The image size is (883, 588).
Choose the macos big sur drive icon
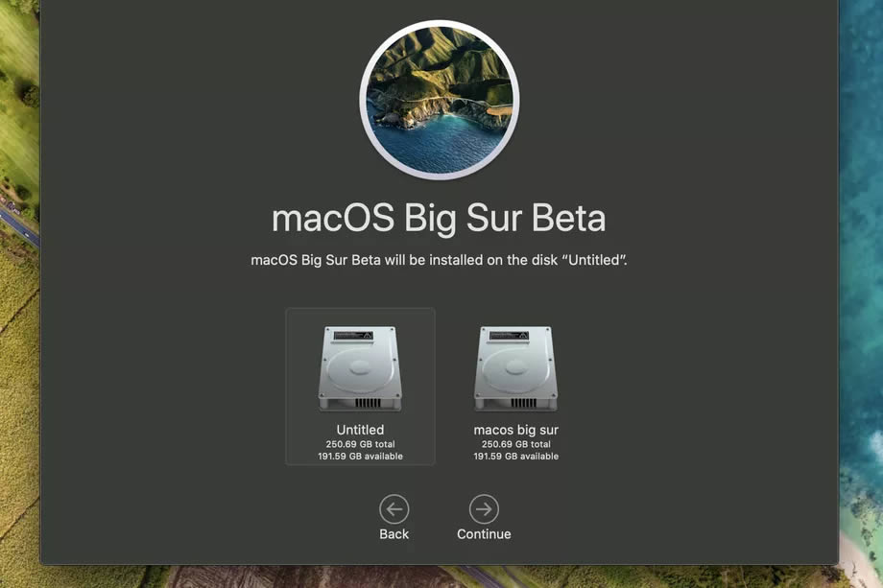click(x=515, y=368)
